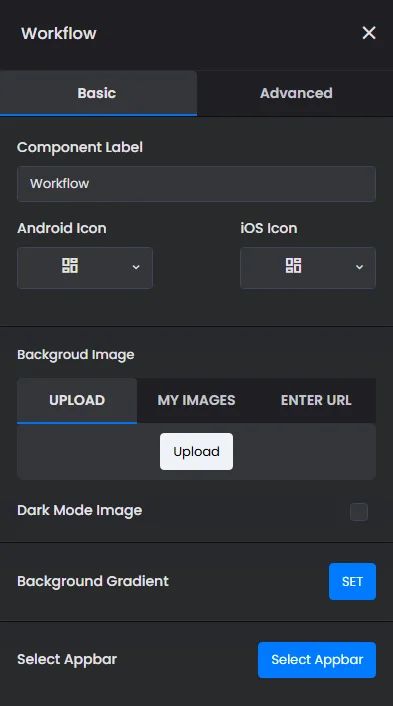This screenshot has height=706, width=393.
Task: Click the Background Gradient label text
Action: (x=93, y=581)
